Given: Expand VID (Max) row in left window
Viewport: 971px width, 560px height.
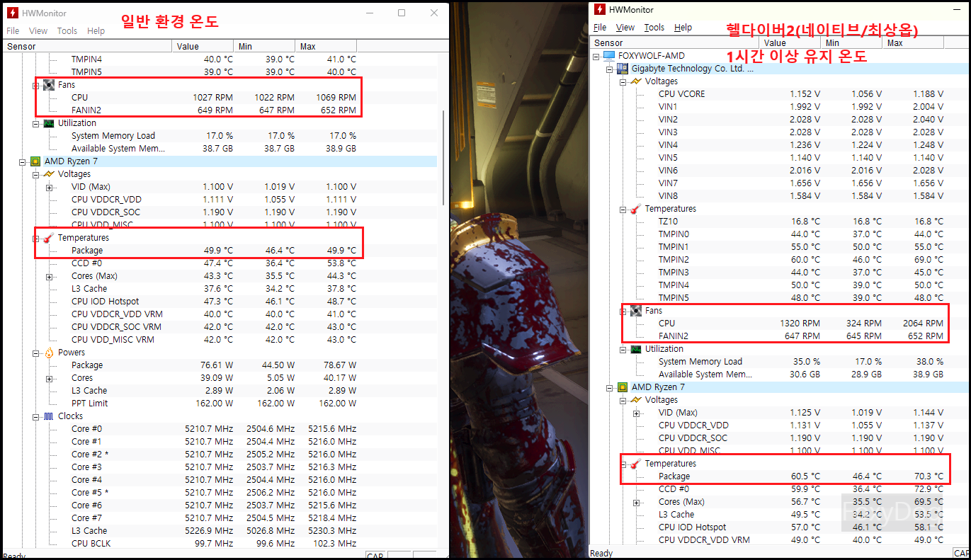Looking at the screenshot, I should [49, 187].
